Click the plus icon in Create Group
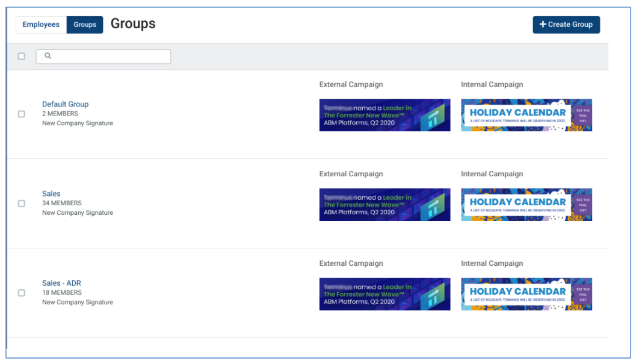The height and width of the screenshot is (364, 639). 543,25
